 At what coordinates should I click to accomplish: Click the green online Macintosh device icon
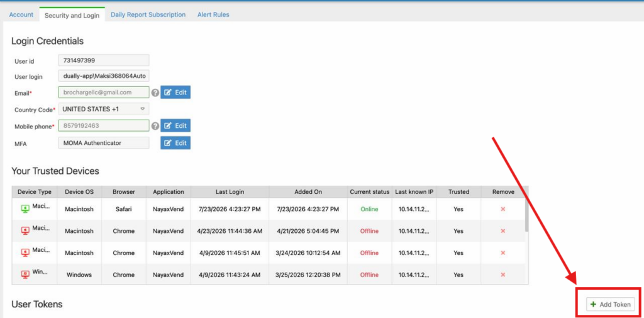pyautogui.click(x=25, y=209)
